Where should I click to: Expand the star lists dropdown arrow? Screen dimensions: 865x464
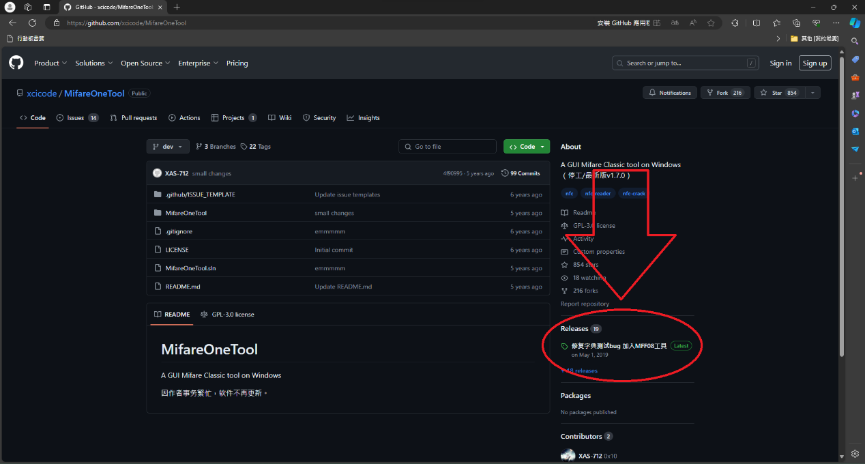pyautogui.click(x=813, y=93)
